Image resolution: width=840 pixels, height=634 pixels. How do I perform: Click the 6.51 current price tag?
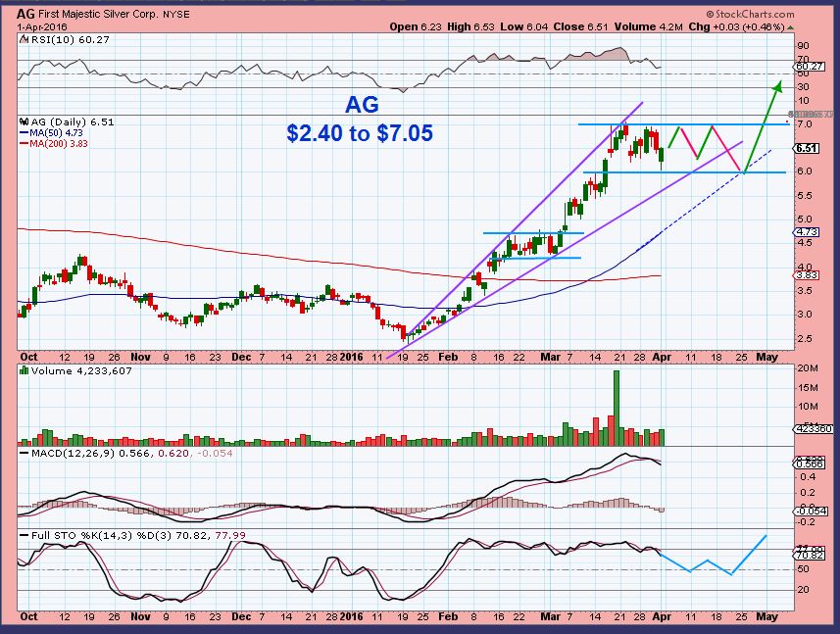click(x=807, y=148)
